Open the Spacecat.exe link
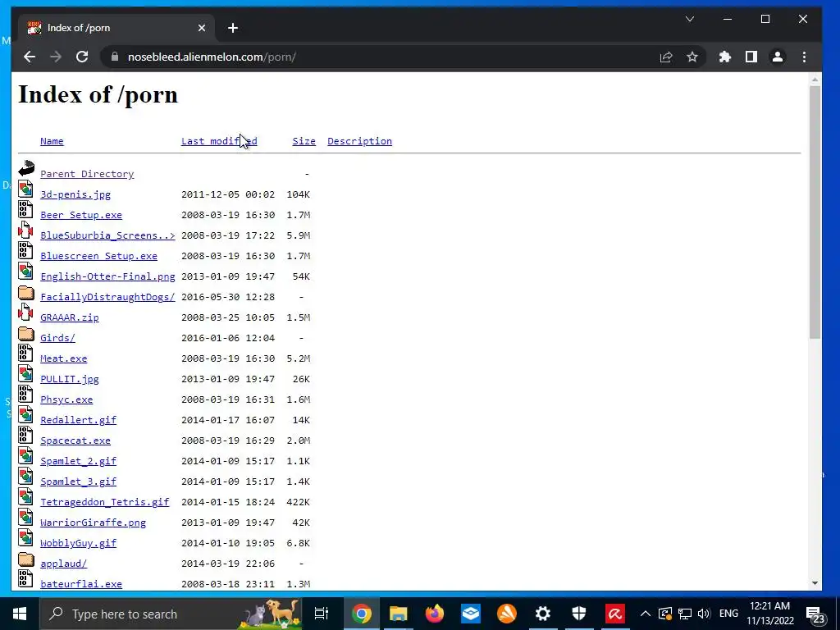 tap(75, 441)
